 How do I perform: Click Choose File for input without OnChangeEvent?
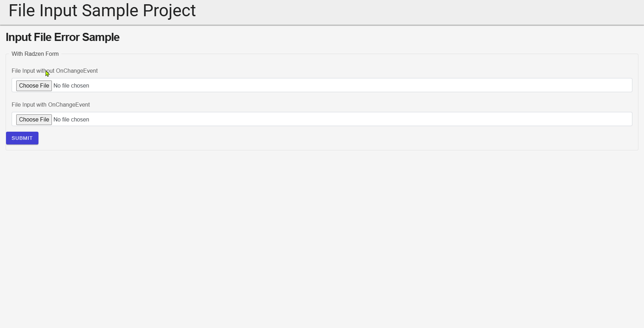tap(34, 85)
